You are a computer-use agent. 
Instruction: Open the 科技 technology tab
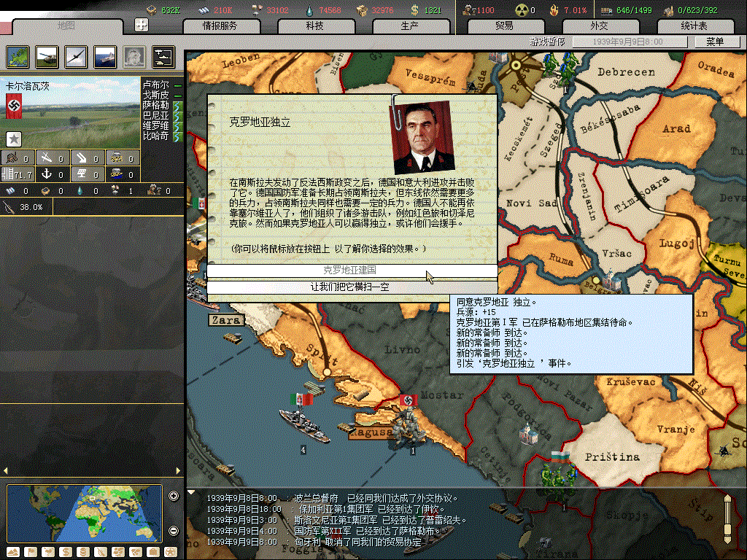pos(314,26)
